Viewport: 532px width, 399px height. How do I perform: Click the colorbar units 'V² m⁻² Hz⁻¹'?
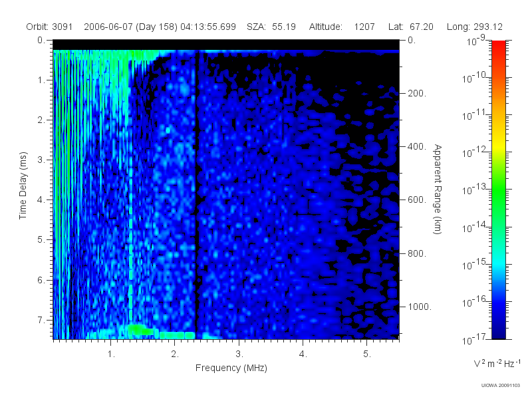point(497,363)
